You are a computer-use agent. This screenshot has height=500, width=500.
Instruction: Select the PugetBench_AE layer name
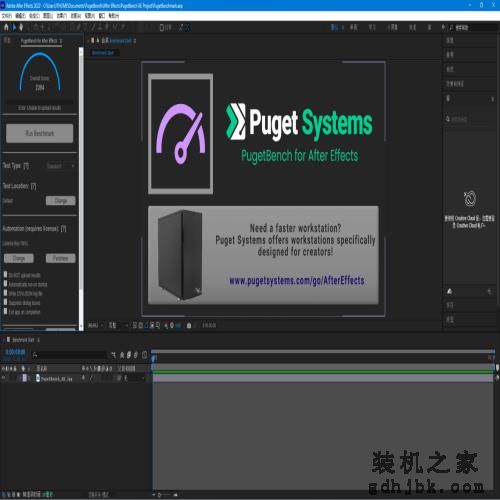point(57,379)
